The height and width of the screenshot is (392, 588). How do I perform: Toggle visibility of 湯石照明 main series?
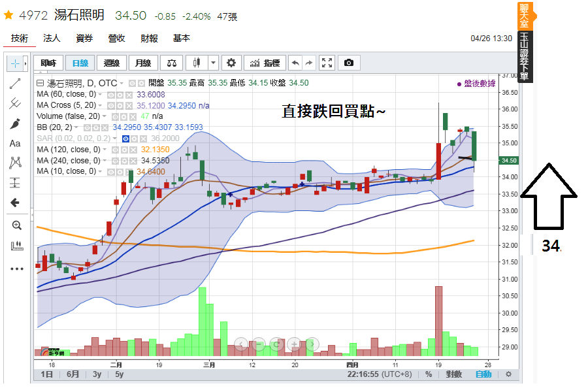pos(132,83)
